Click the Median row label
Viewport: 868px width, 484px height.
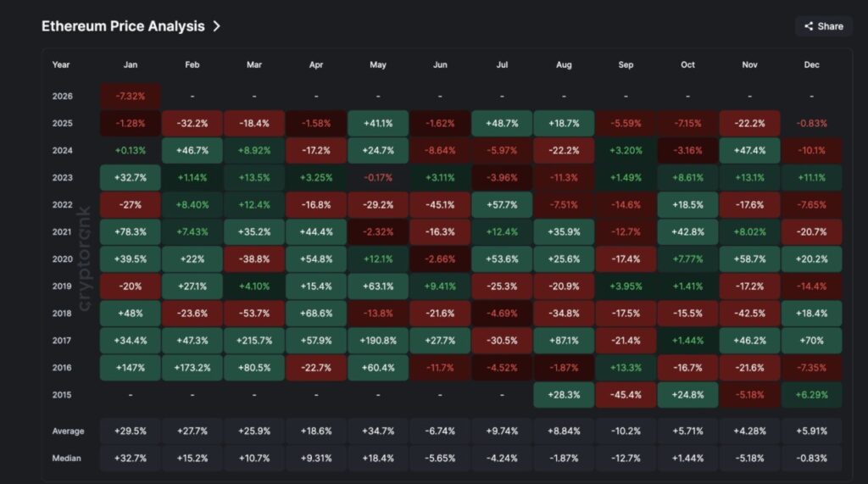pyautogui.click(x=67, y=458)
